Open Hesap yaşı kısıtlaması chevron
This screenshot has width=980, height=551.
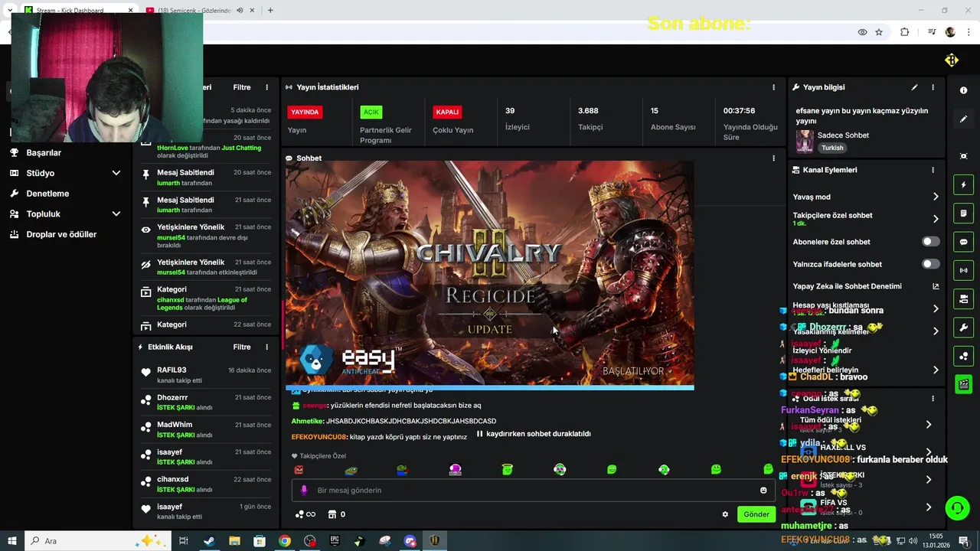pyautogui.click(x=936, y=308)
